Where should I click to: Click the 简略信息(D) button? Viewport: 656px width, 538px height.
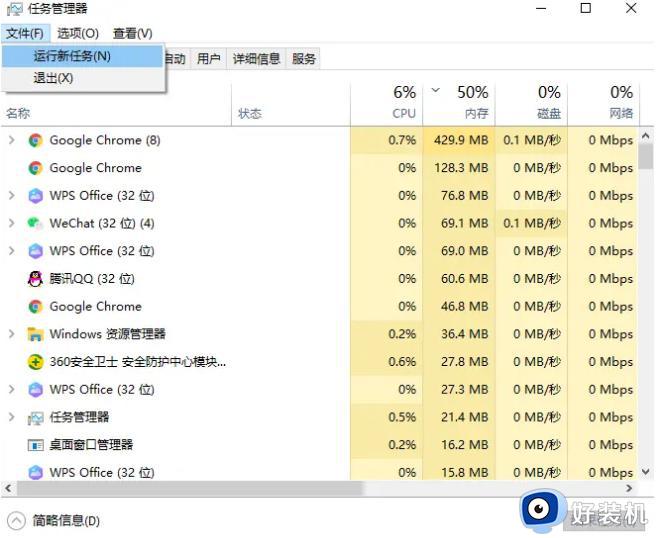54,521
